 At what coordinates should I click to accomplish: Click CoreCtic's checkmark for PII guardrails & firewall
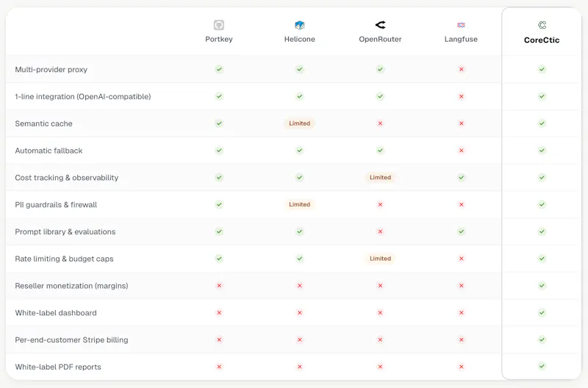(542, 204)
